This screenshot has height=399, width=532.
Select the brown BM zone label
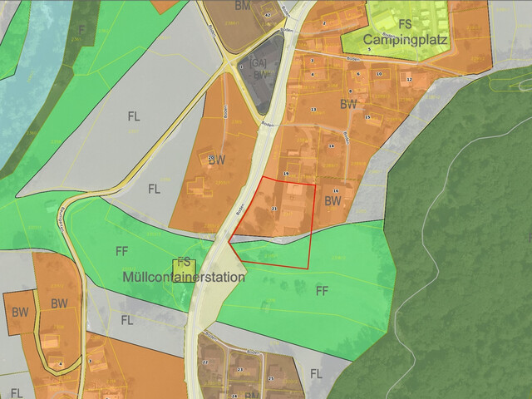[242, 6]
